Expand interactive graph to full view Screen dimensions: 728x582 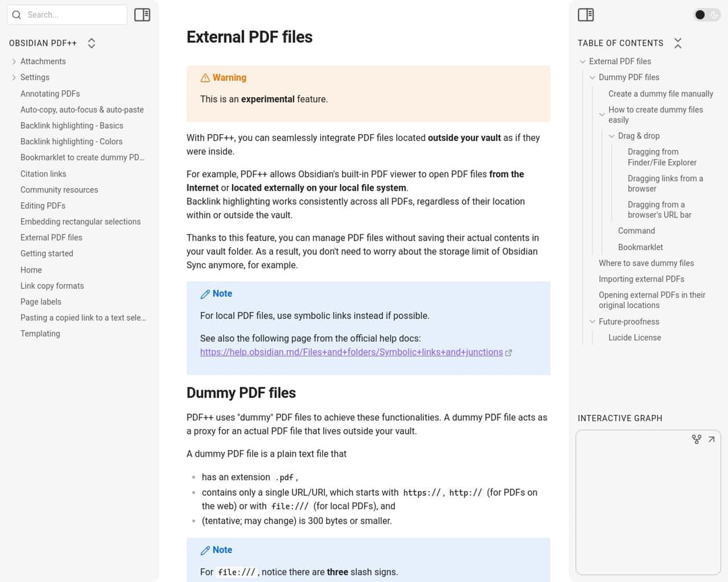(711, 439)
